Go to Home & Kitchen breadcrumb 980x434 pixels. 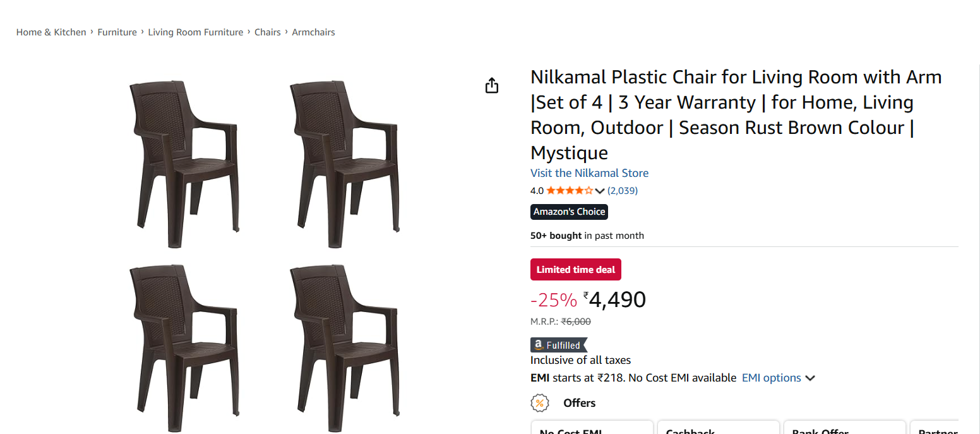point(51,32)
